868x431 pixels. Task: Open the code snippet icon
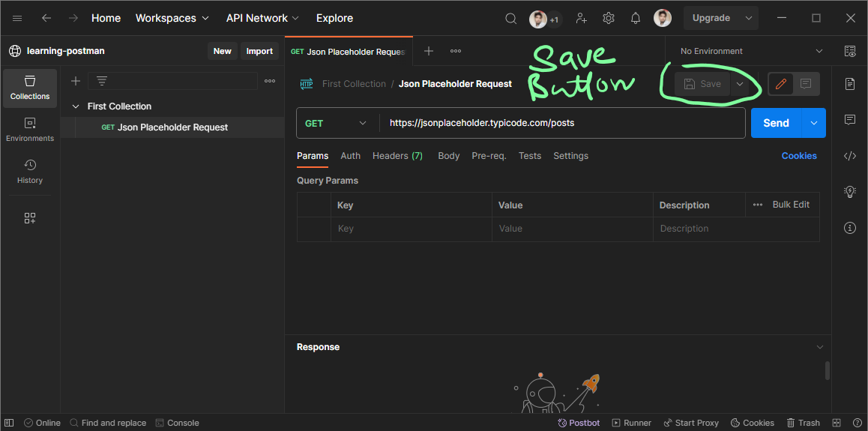coord(850,156)
